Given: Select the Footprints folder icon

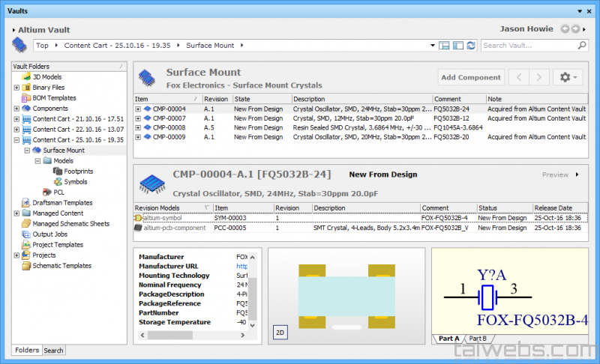Looking at the screenshot, I should (58, 171).
